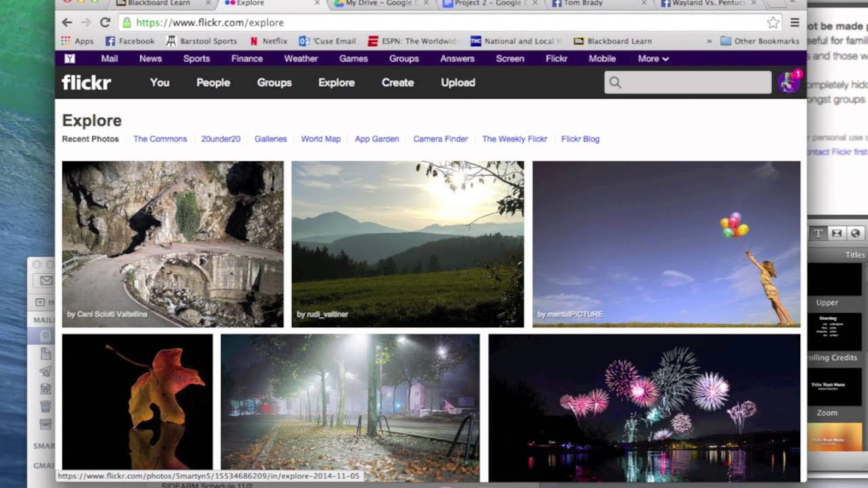
Task: Open the You menu on Flickr
Action: 159,83
